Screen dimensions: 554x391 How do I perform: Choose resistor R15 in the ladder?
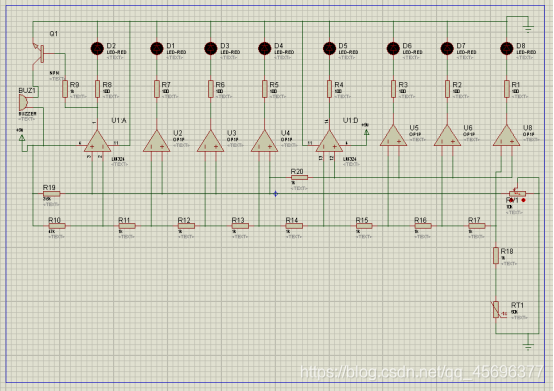tap(364, 226)
